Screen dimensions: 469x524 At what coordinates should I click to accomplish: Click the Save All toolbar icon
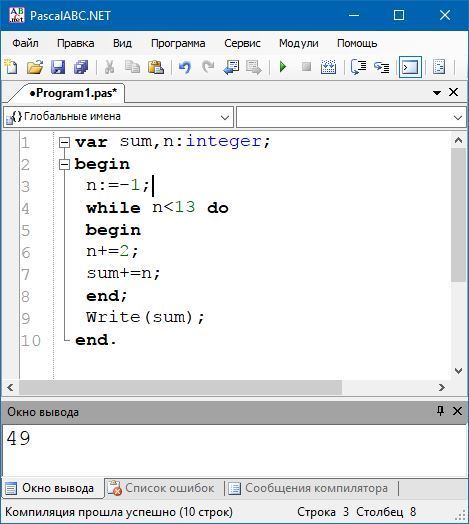81,67
